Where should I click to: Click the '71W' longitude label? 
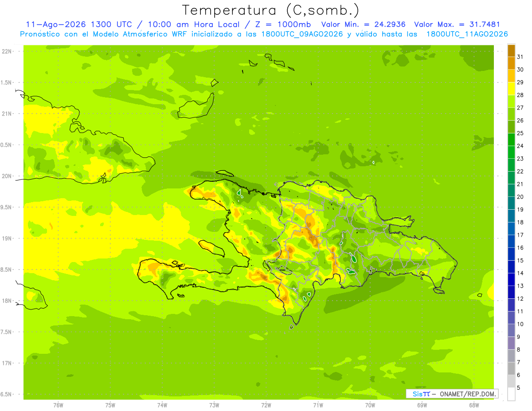[x=318, y=405]
